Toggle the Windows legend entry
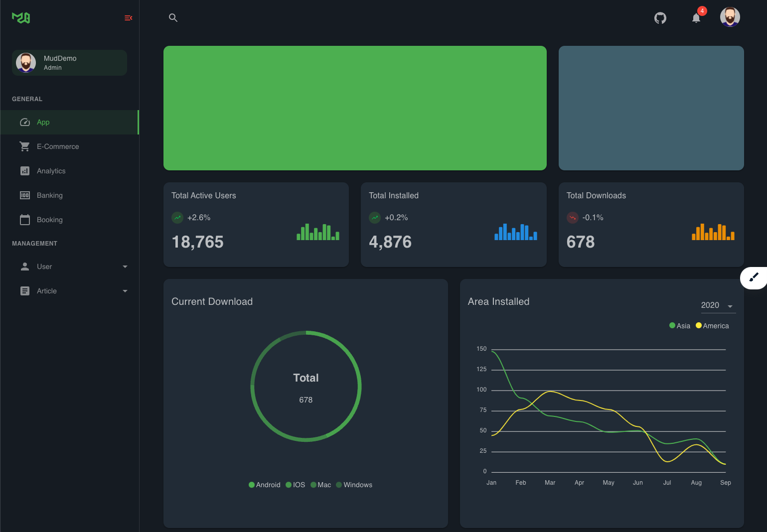The height and width of the screenshot is (532, 767). 354,485
